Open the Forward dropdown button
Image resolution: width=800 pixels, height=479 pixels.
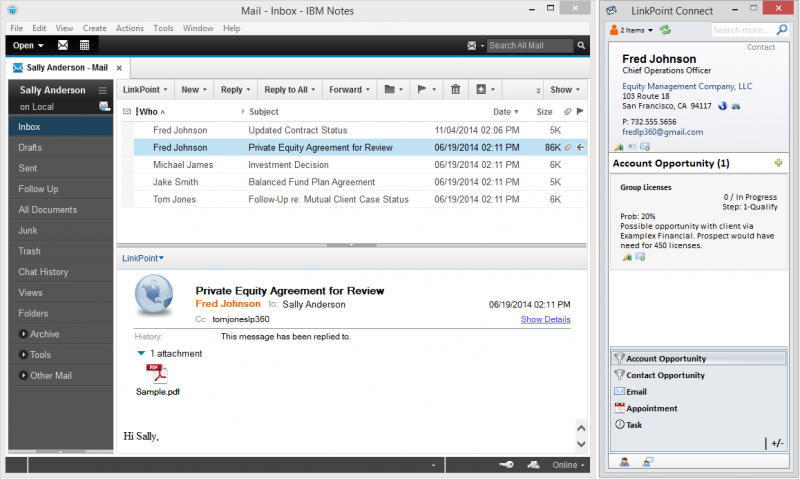click(349, 90)
